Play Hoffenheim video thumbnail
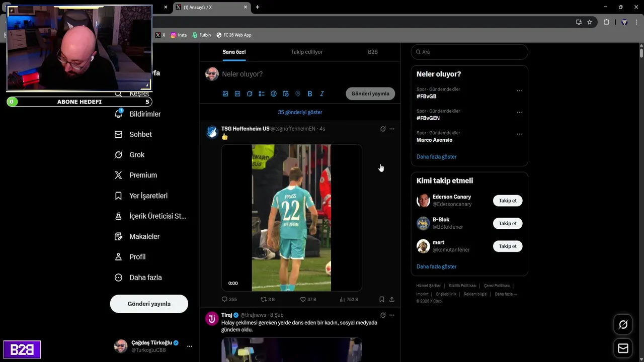 [x=292, y=218]
